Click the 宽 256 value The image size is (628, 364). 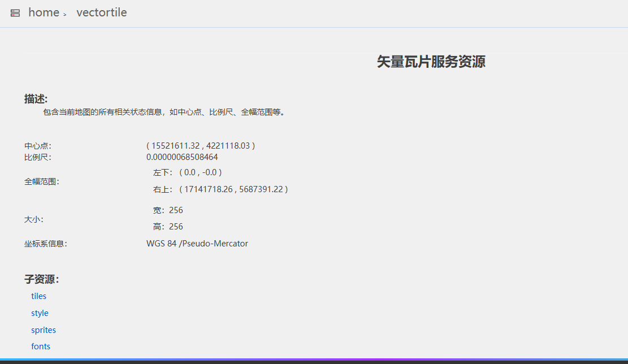click(x=176, y=210)
